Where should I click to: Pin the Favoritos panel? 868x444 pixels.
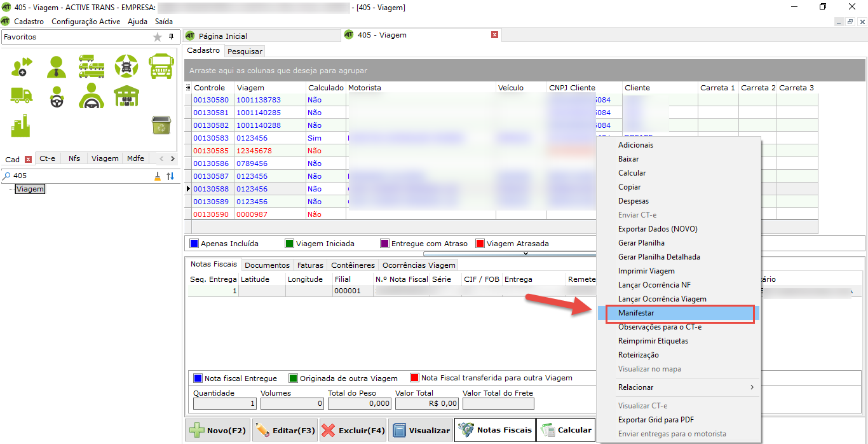click(x=171, y=37)
